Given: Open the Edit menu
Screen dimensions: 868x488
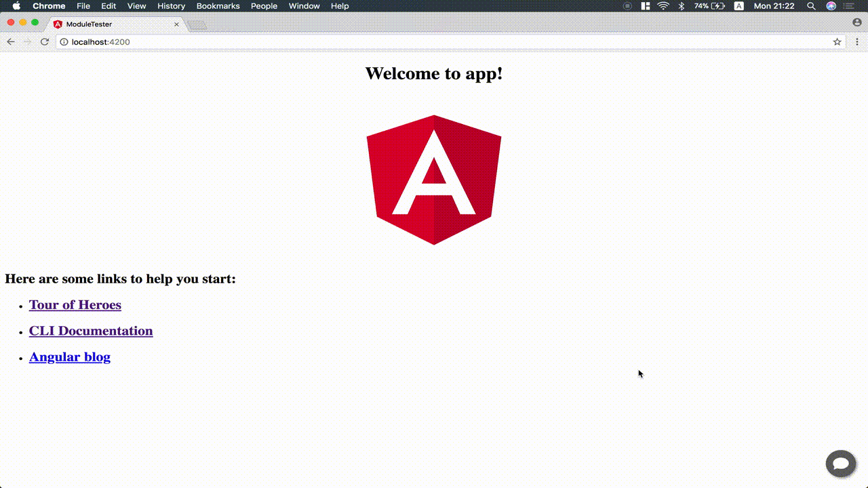Looking at the screenshot, I should [x=108, y=6].
